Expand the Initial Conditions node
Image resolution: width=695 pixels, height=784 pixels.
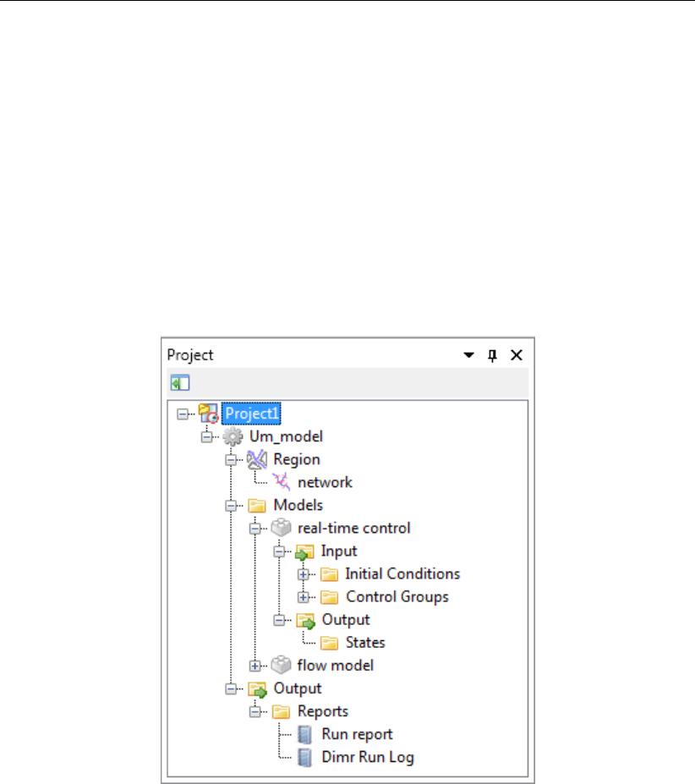click(303, 574)
